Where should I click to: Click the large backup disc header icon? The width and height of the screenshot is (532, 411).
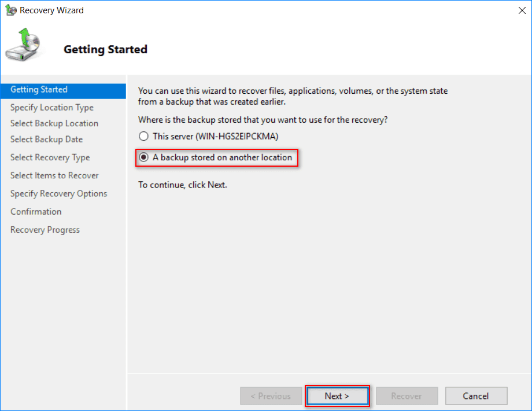pyautogui.click(x=23, y=46)
